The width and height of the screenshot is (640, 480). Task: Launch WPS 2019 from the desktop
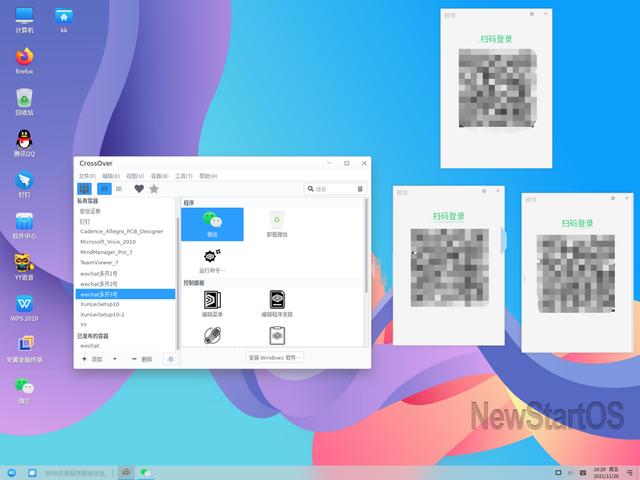[24, 308]
